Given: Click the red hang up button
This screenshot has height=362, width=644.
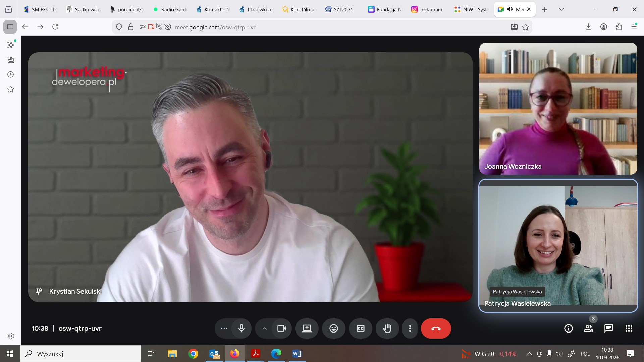Looking at the screenshot, I should click(x=436, y=328).
